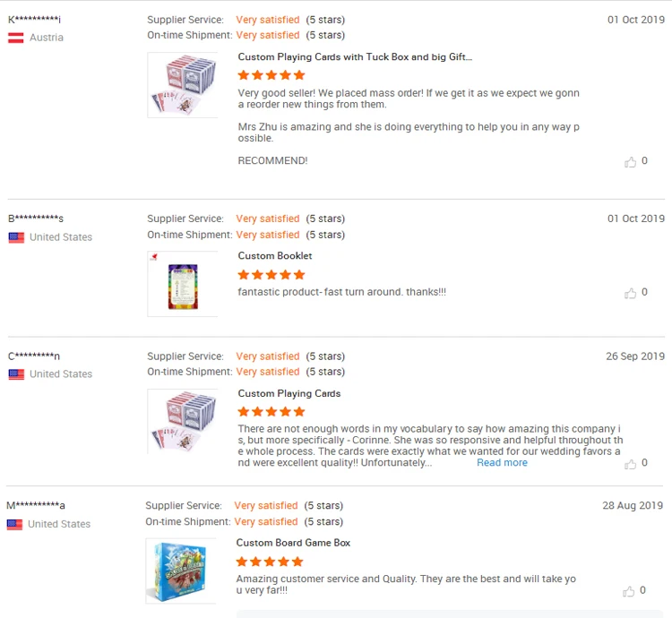Open the Custom Board Game Box title
The width and height of the screenshot is (672, 618).
pyautogui.click(x=293, y=543)
